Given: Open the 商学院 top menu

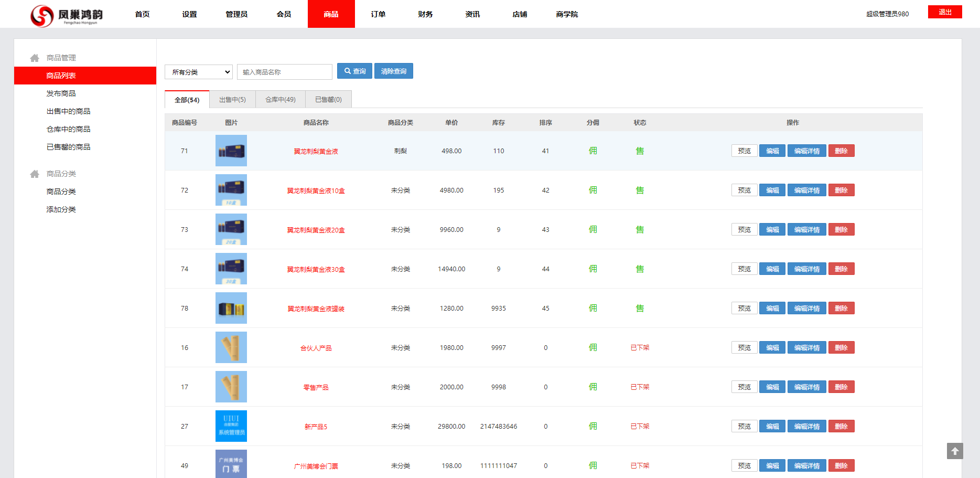Looking at the screenshot, I should tap(567, 14).
